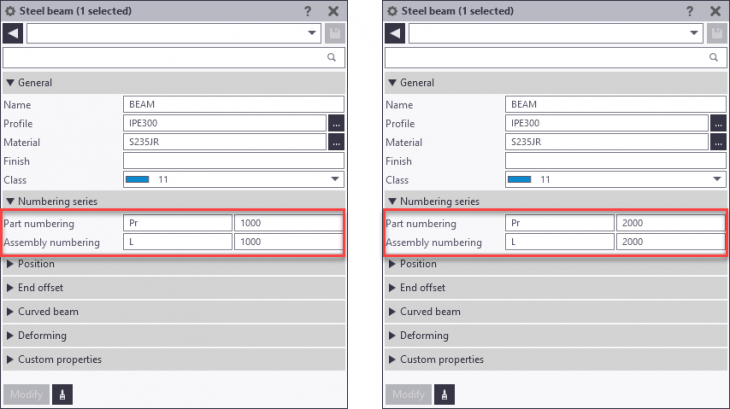Click Name field BEAM in left panel
The height and width of the screenshot is (409, 730).
coord(234,104)
